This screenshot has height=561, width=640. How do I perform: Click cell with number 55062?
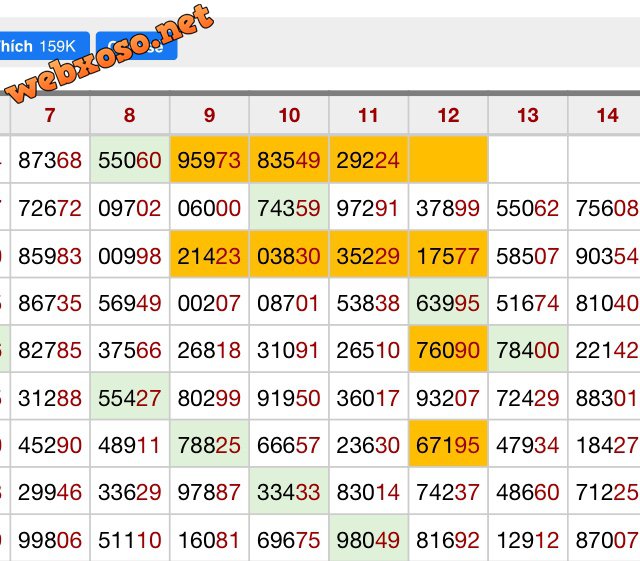pyautogui.click(x=528, y=207)
